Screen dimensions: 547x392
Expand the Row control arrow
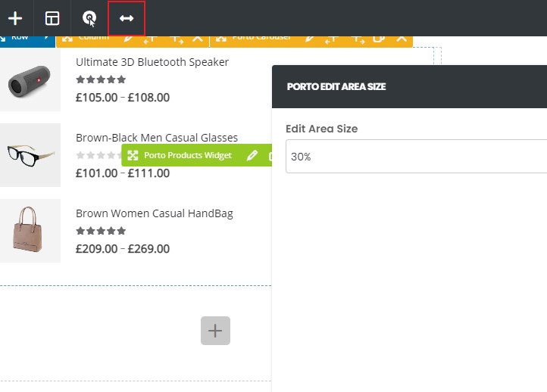[x=47, y=37]
